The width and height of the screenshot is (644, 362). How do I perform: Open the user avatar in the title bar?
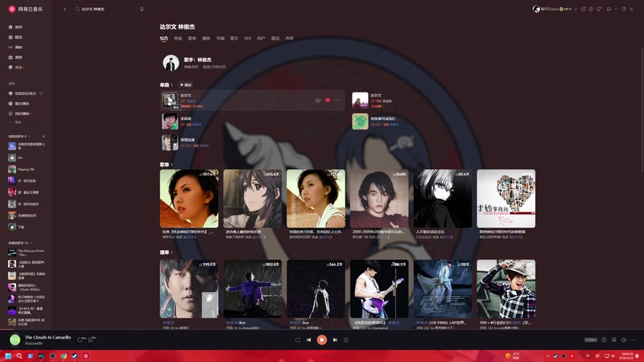point(536,9)
